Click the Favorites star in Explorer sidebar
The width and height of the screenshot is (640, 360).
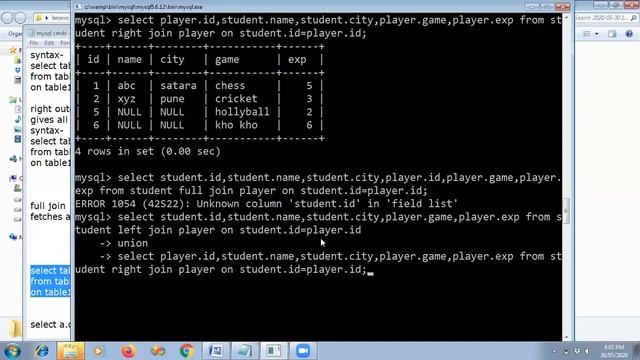click(13, 50)
